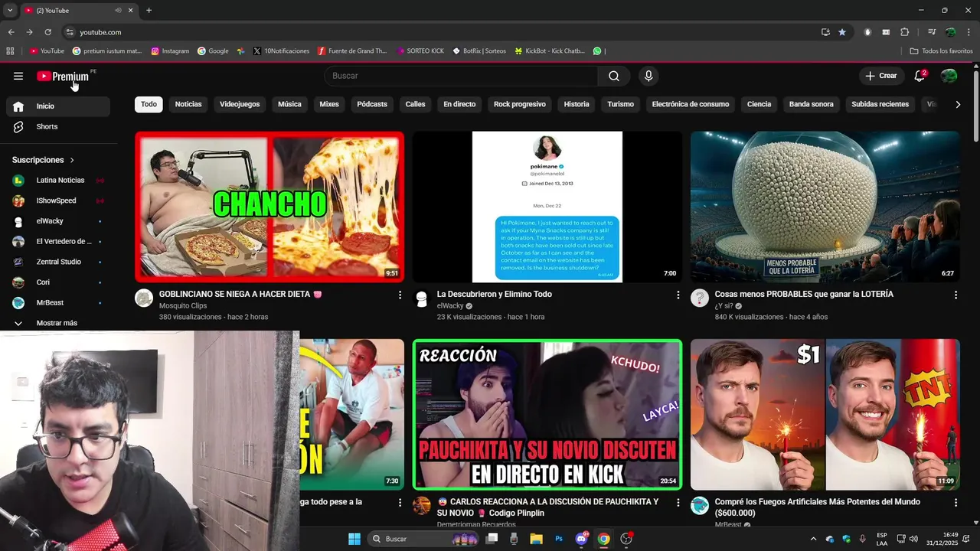Mute the YouTube tab audio icon
The width and height of the screenshot is (980, 551).
(119, 11)
